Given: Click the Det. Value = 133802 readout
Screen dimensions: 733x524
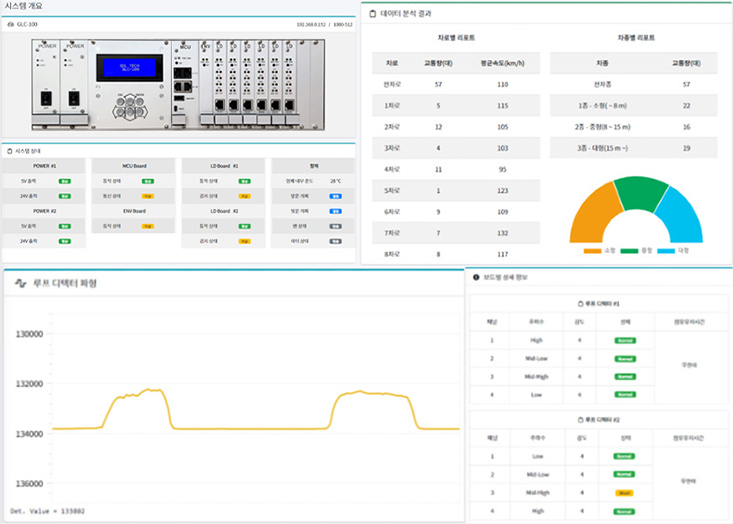Looking at the screenshot, I should (x=48, y=511).
